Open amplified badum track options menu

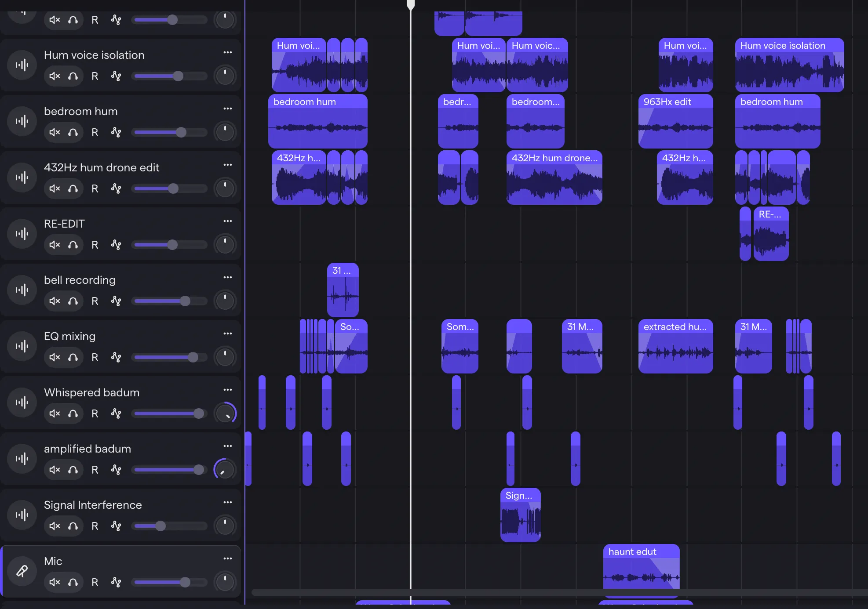pyautogui.click(x=227, y=446)
